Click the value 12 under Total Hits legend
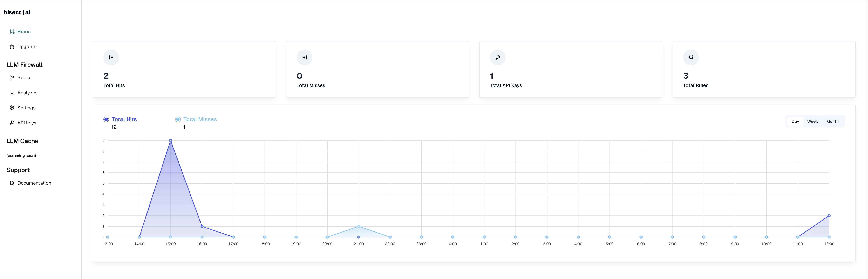This screenshot has height=279, width=868. [114, 127]
